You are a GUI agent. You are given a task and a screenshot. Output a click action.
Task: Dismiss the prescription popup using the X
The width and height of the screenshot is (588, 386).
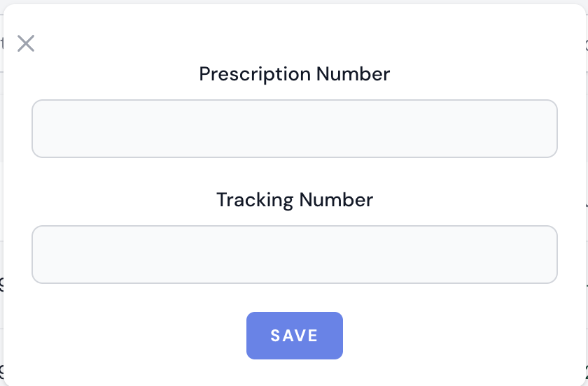pyautogui.click(x=26, y=43)
